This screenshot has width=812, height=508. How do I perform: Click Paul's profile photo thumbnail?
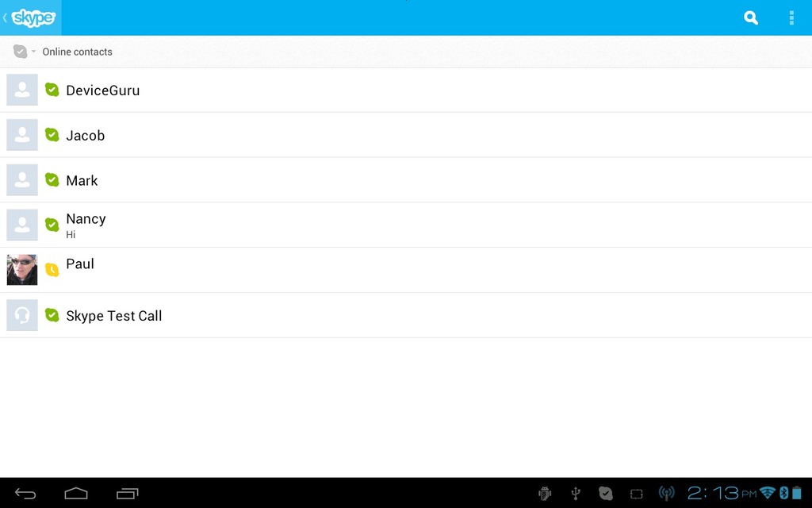21,270
